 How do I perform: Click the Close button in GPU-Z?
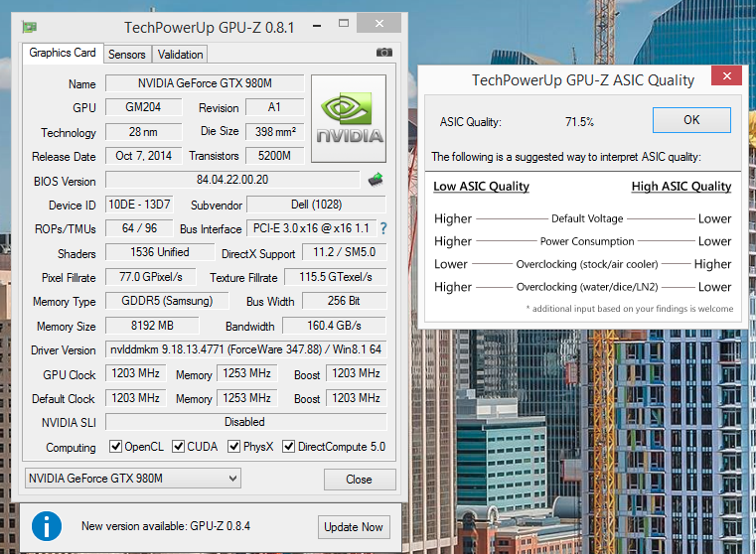(x=360, y=480)
